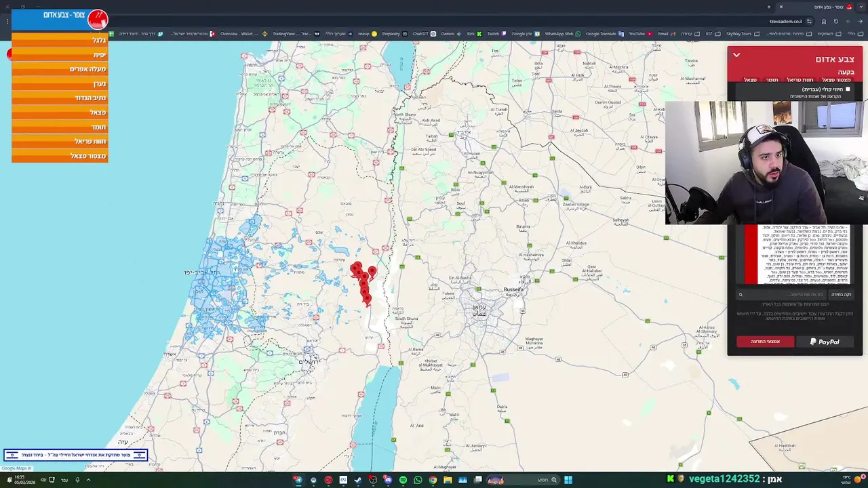Click the חוות פריאל alert row

(x=60, y=141)
